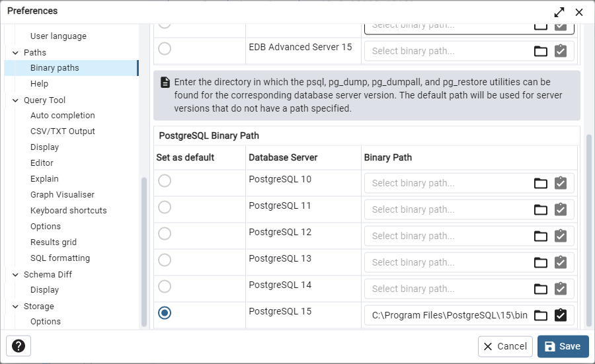The height and width of the screenshot is (364, 595).
Task: Click the preferences tree scrollbar
Action: (144, 252)
